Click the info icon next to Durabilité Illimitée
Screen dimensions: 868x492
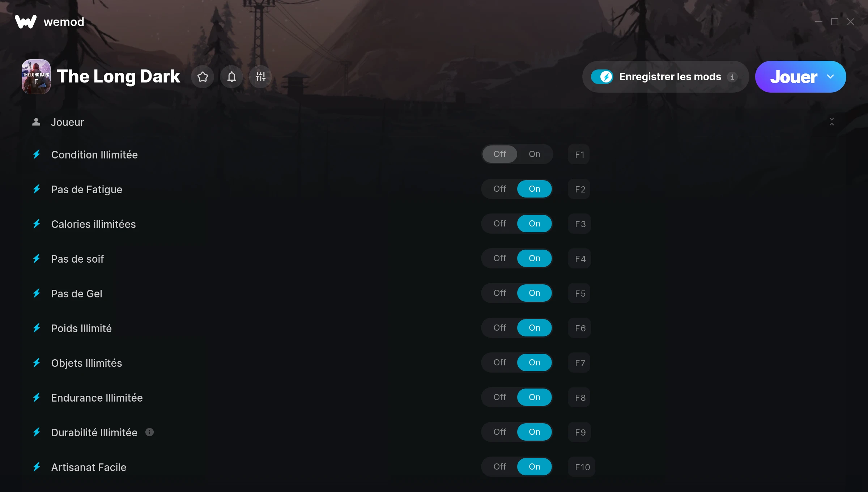click(149, 432)
